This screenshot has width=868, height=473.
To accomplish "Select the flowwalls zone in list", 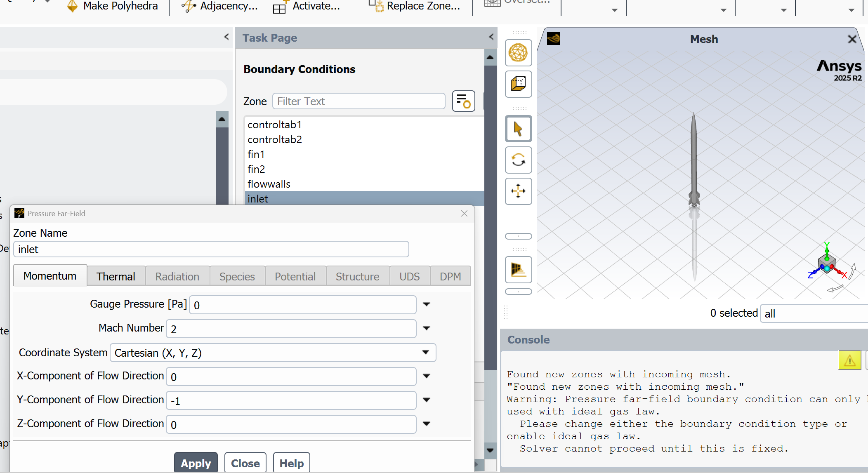I will pyautogui.click(x=269, y=184).
